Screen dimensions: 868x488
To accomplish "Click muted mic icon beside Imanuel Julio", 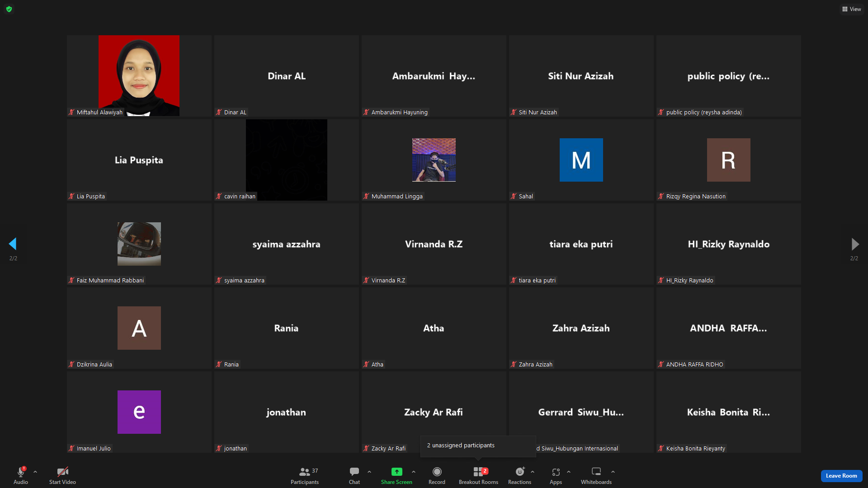I will (71, 448).
